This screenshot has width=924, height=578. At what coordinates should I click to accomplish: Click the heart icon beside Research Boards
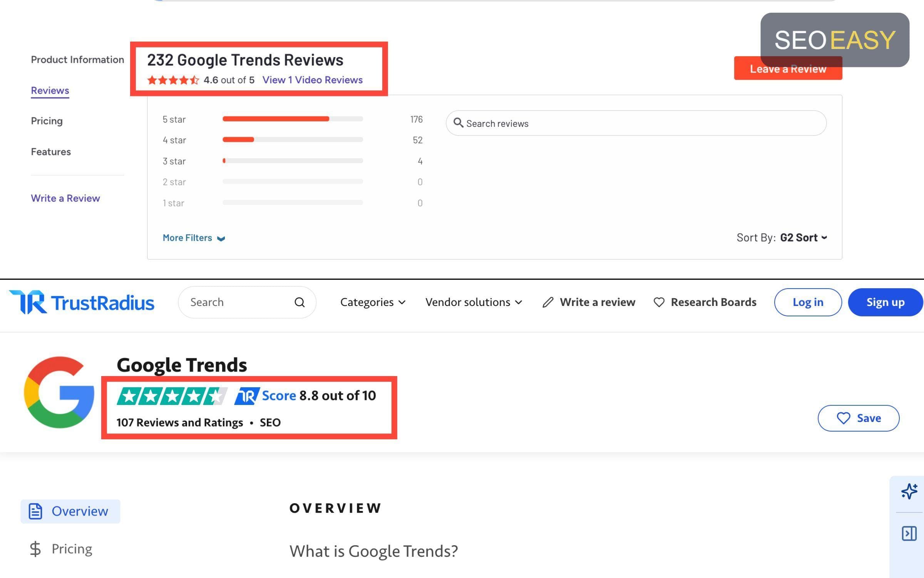(659, 302)
